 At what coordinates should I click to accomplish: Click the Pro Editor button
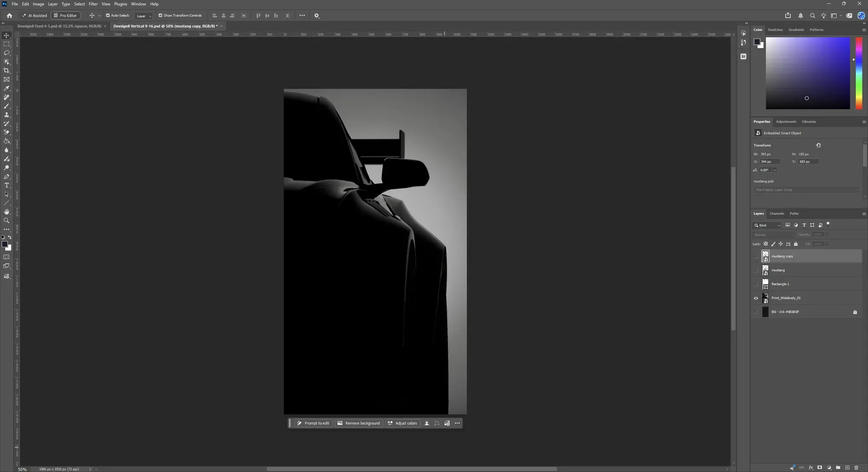tap(66, 16)
